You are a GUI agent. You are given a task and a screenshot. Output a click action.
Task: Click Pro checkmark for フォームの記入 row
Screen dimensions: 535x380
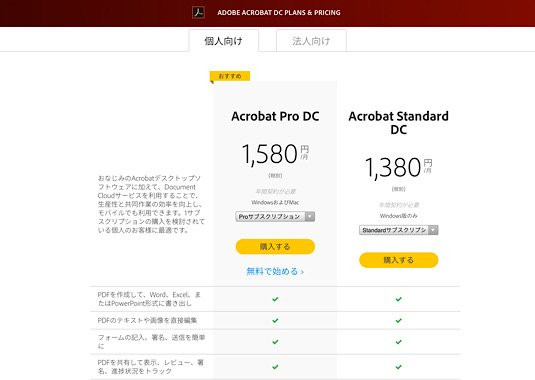275,342
